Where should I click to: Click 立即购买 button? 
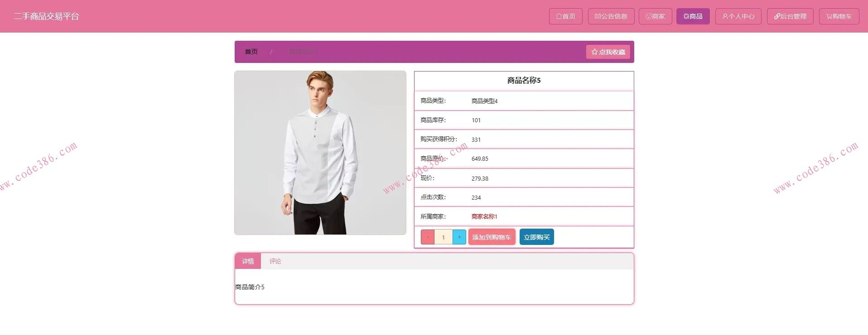(536, 237)
